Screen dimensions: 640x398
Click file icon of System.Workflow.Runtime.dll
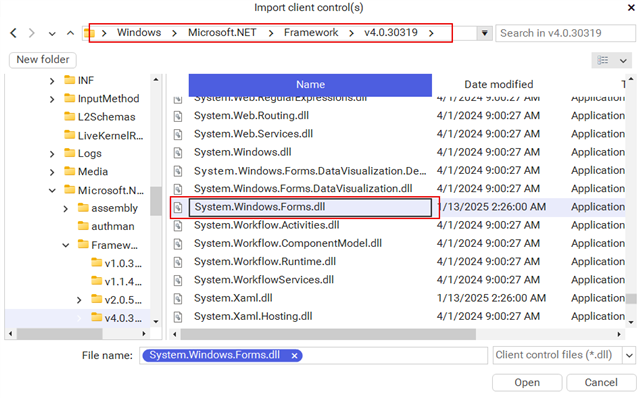click(x=178, y=262)
